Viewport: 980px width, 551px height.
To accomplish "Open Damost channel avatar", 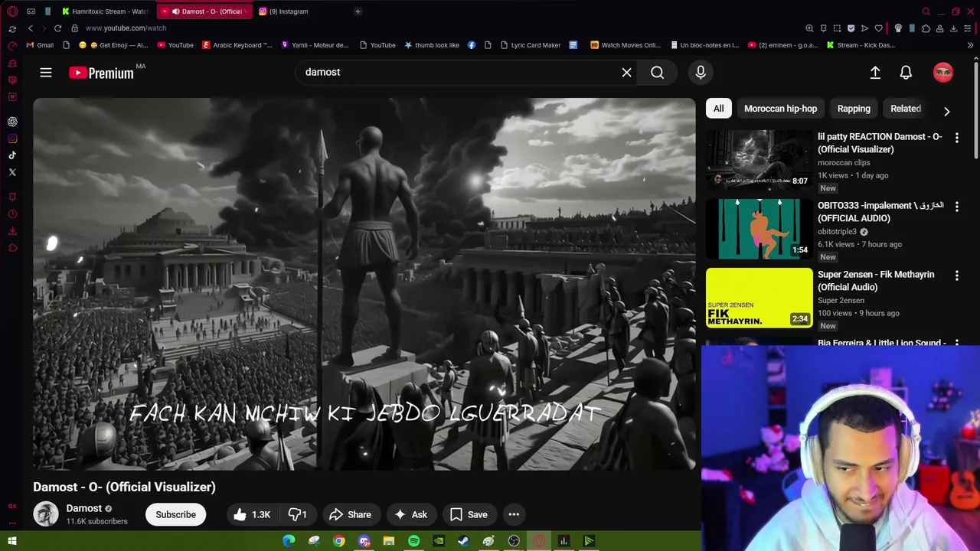I will coord(46,514).
